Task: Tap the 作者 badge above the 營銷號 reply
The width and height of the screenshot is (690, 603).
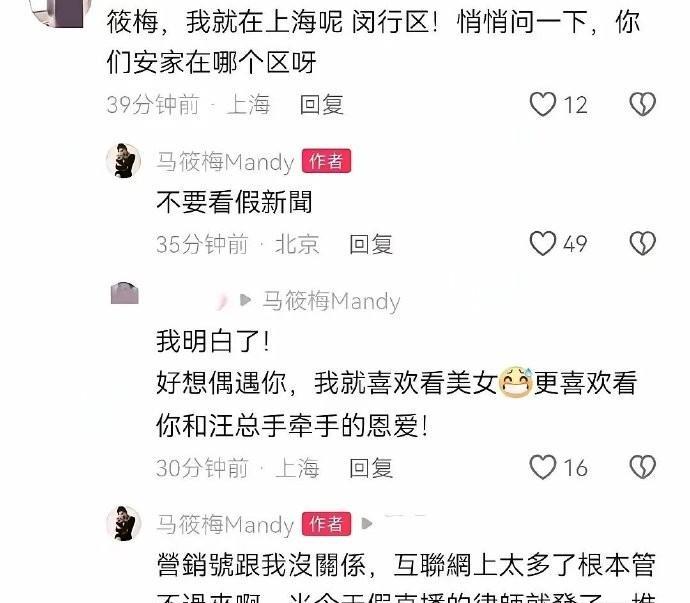Action: click(326, 524)
